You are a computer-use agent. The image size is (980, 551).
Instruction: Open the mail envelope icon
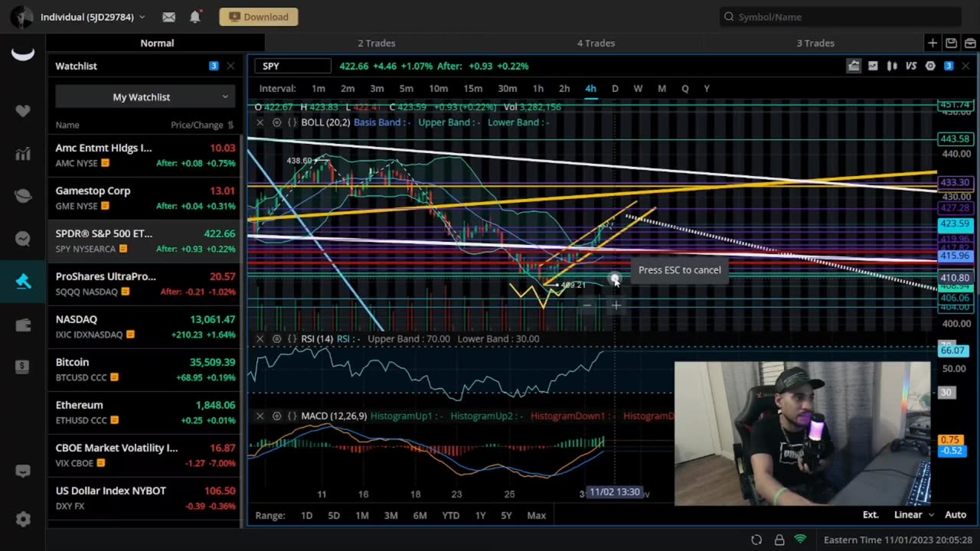(168, 17)
